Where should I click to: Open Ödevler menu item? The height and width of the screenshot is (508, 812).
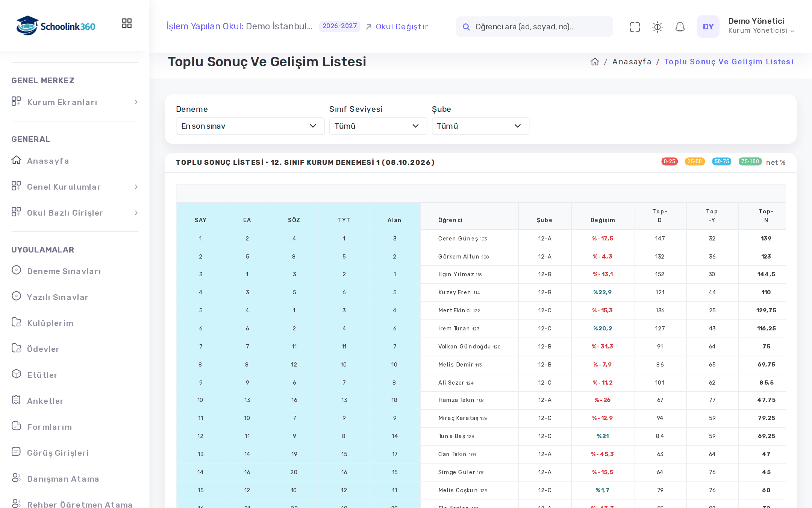(43, 349)
